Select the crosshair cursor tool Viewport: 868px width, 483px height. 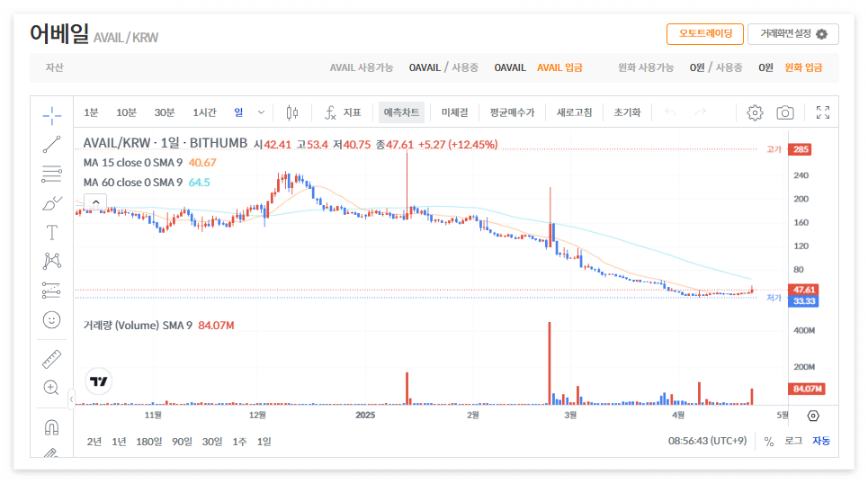52,116
